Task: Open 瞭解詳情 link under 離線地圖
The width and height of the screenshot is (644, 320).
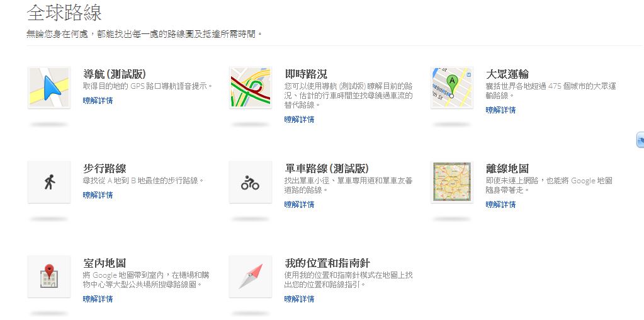Action: pyautogui.click(x=500, y=205)
